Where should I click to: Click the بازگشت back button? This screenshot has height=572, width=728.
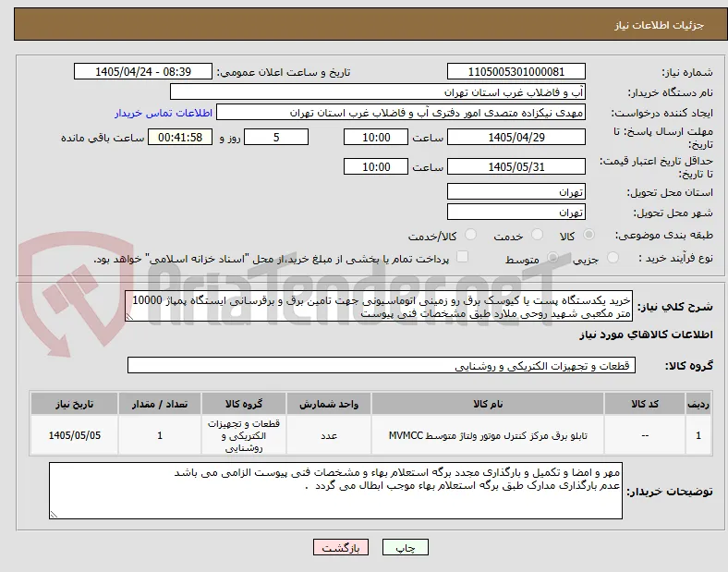tap(341, 547)
